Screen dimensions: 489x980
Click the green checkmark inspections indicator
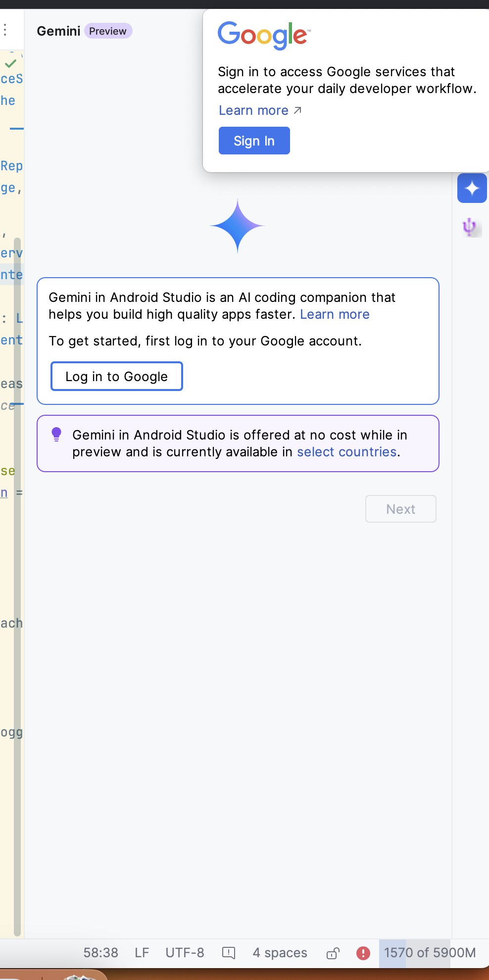point(10,63)
